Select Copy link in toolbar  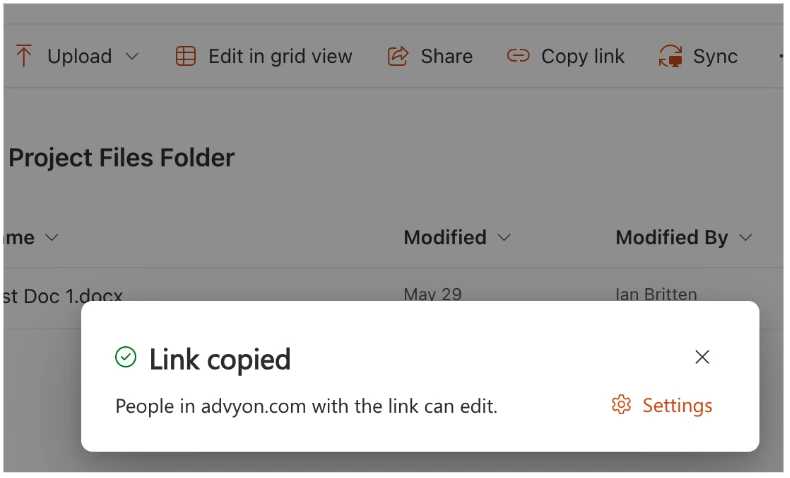tap(582, 57)
